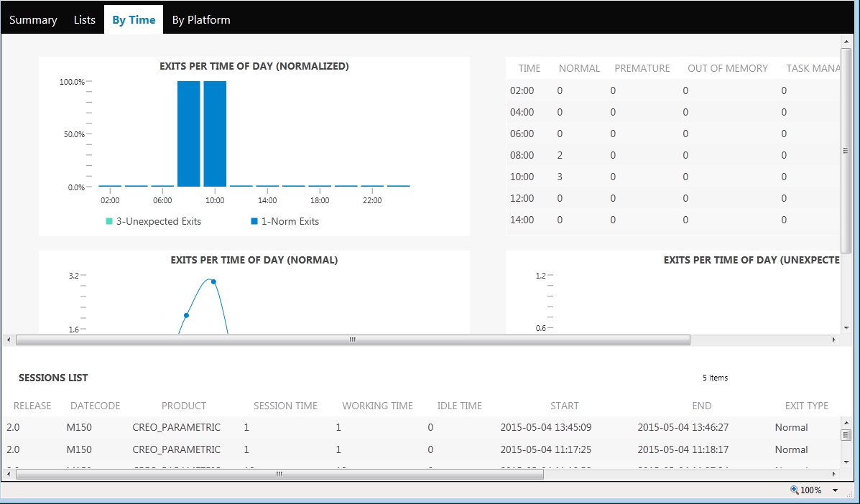Sort table by OUT OF MEMORY column
The height and width of the screenshot is (504, 860).
pos(728,68)
